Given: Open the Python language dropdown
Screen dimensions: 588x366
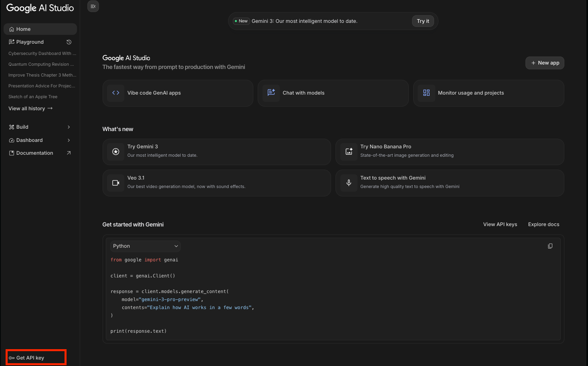Looking at the screenshot, I should point(145,246).
